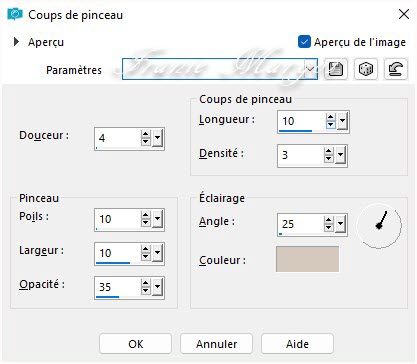Click the reset to default icon
The height and width of the screenshot is (364, 417).
click(396, 69)
